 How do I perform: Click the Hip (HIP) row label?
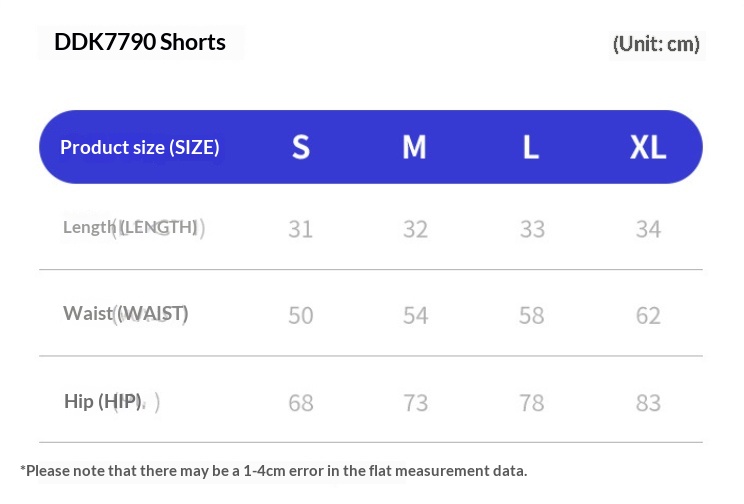tap(104, 402)
